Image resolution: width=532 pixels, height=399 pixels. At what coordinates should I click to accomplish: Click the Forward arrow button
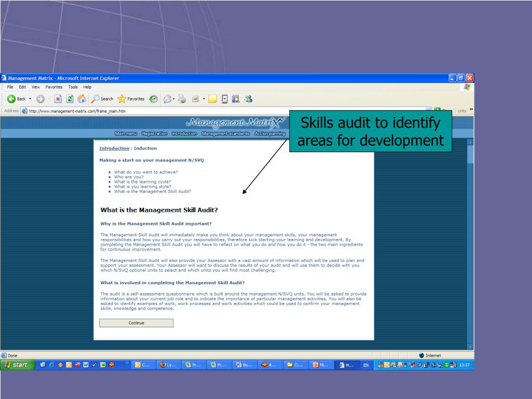(x=41, y=99)
